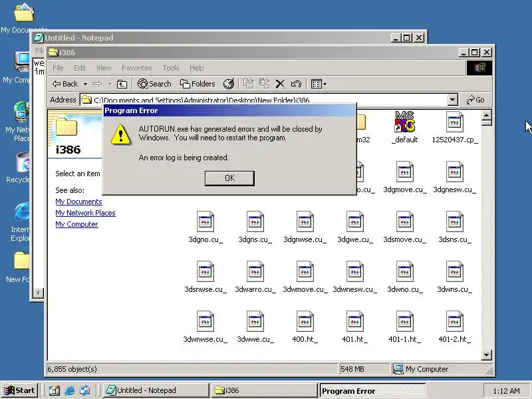Click the Undo toolbar icon
Viewport: 532px width, 399px height.
point(296,84)
